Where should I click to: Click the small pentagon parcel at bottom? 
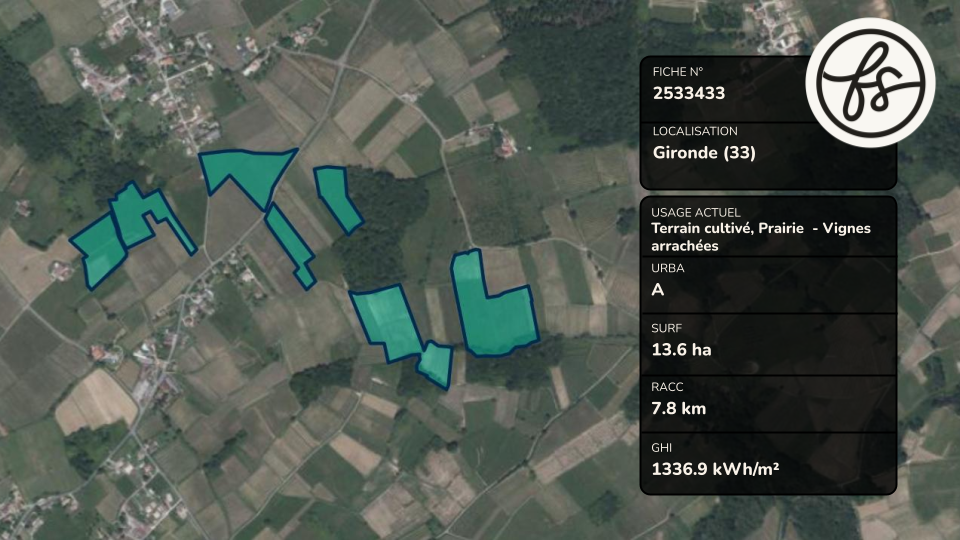coord(437,365)
